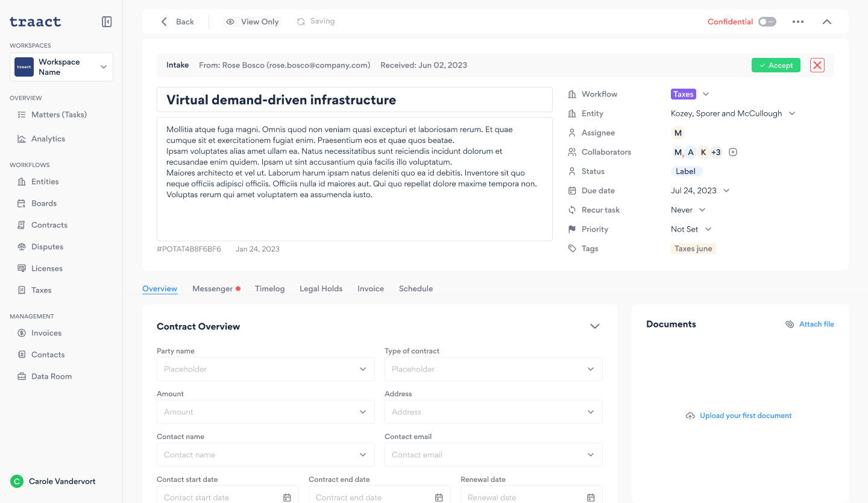Open the Type of contract dropdown
Image resolution: width=868 pixels, height=503 pixels.
493,369
